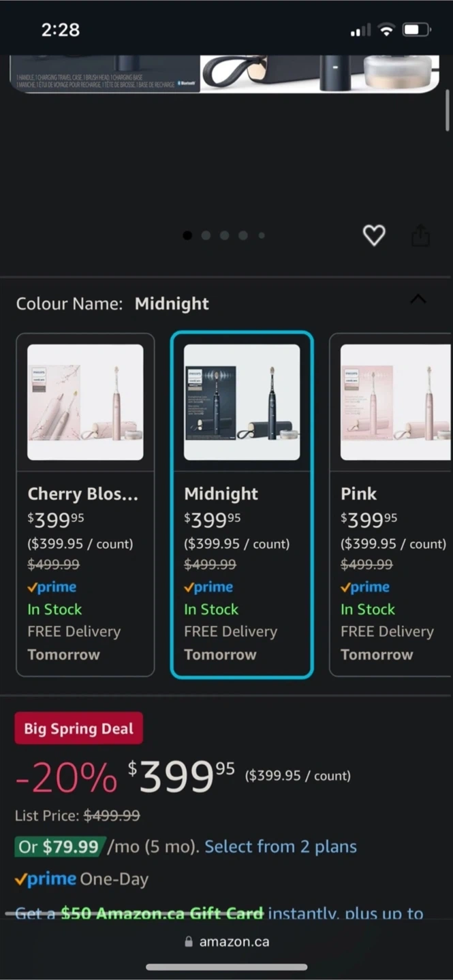Open 'Select from 2 plans' link
The height and width of the screenshot is (980, 453).
pyautogui.click(x=281, y=847)
